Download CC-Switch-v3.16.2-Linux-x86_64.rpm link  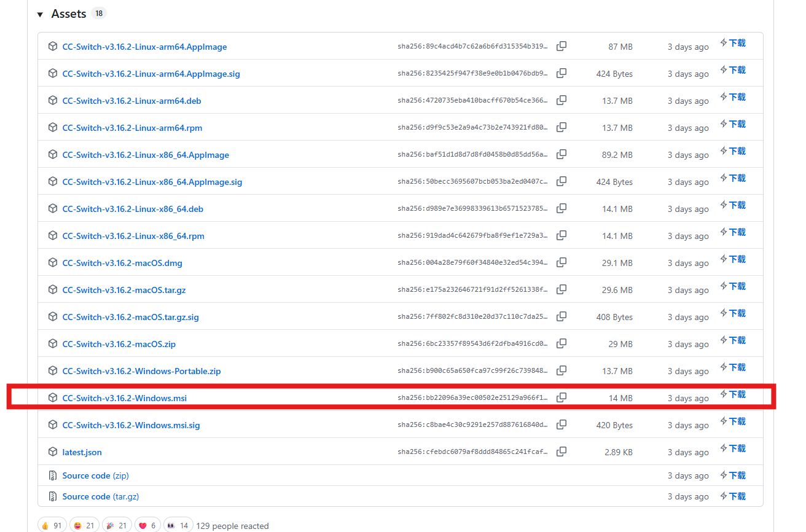click(133, 236)
